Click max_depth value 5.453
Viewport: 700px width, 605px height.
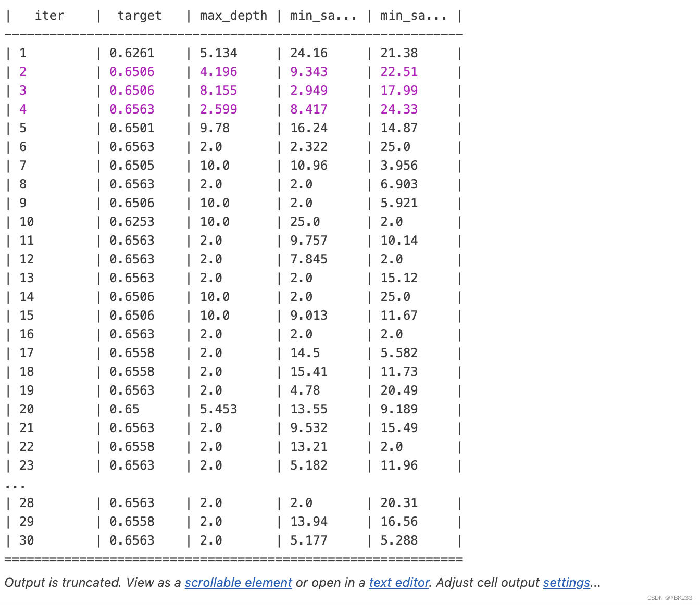(218, 409)
